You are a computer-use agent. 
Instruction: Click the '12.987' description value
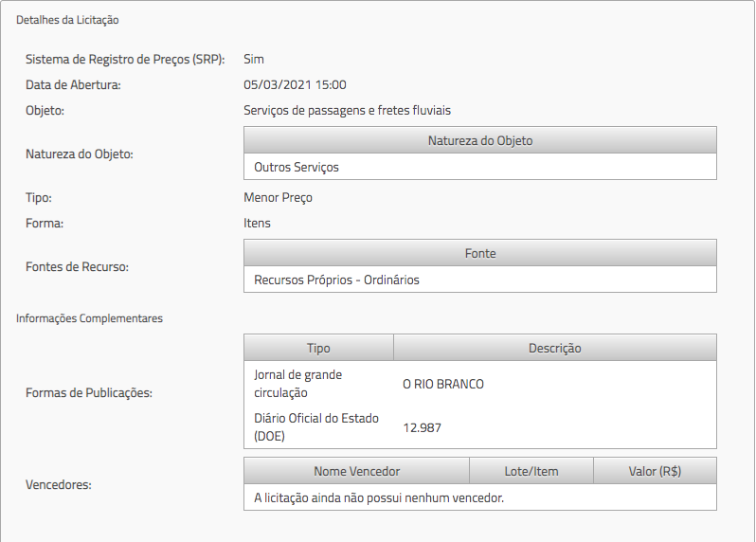click(x=422, y=427)
